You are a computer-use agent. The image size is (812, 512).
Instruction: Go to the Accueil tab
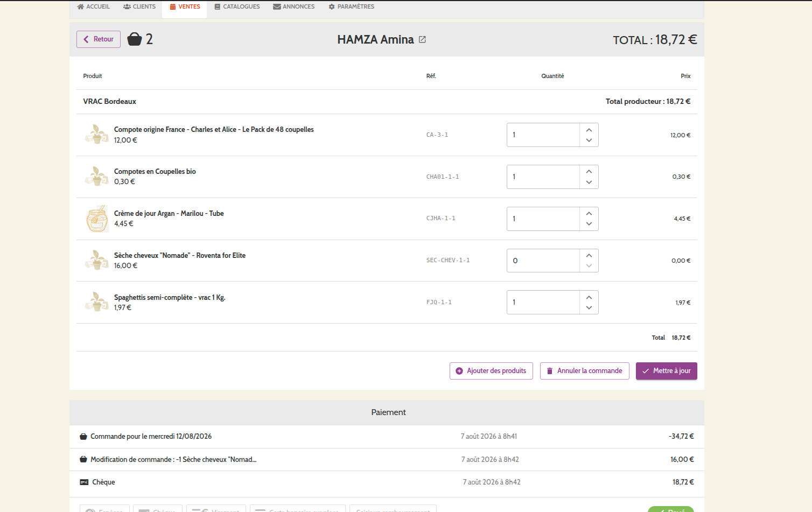click(94, 6)
